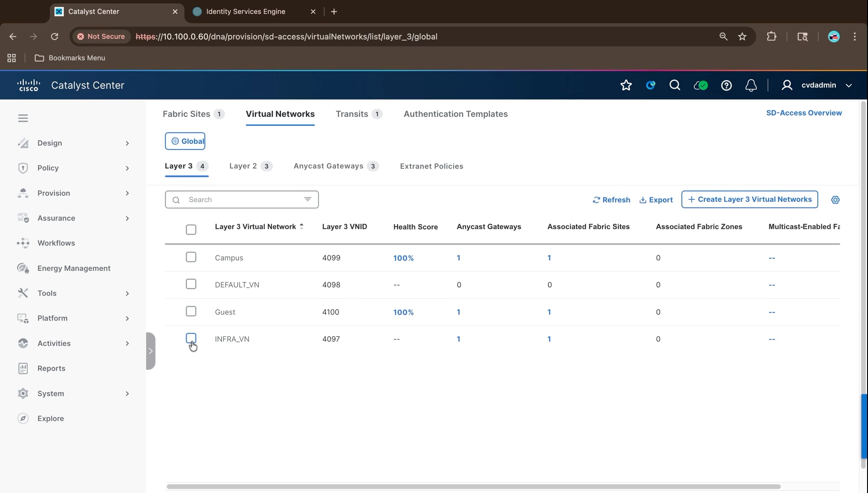Open Energy Management in sidebar
This screenshot has height=493, width=868.
coord(73,268)
